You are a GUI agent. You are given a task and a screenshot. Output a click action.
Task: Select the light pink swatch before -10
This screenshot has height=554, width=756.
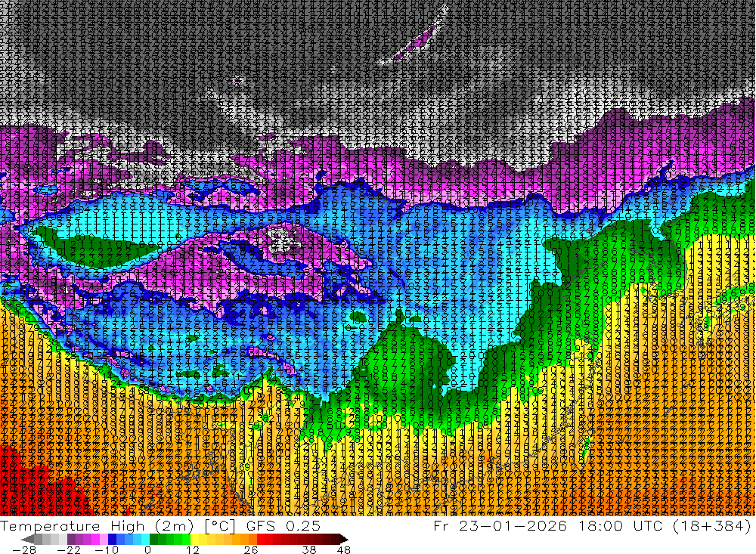tap(104, 539)
